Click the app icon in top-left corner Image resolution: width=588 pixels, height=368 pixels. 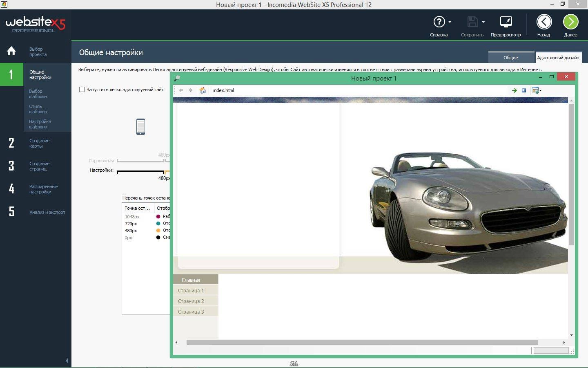(4, 4)
